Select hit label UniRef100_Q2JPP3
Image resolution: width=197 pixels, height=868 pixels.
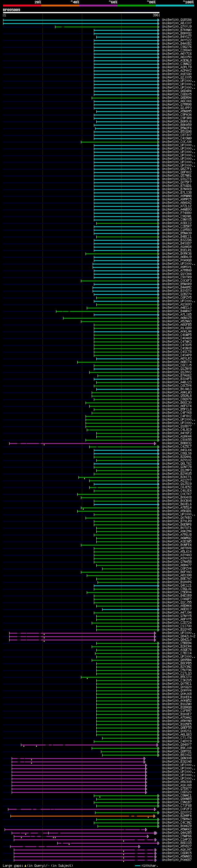(x=177, y=108)
